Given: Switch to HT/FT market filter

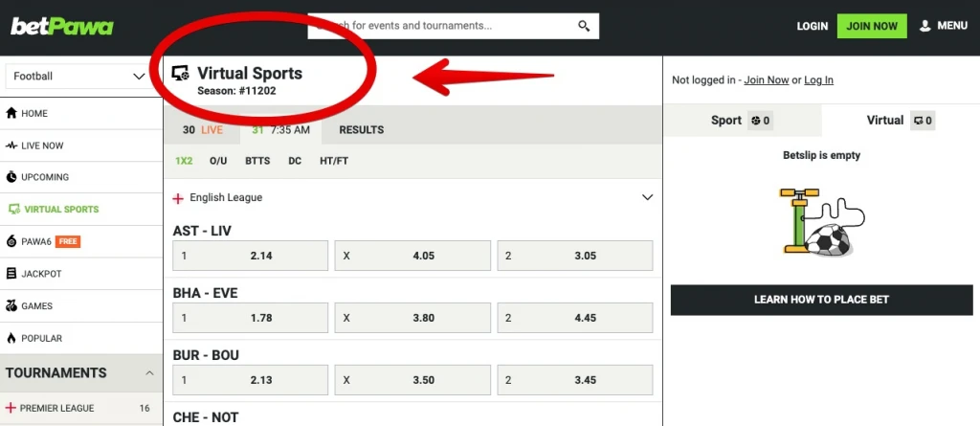Looking at the screenshot, I should tap(334, 161).
